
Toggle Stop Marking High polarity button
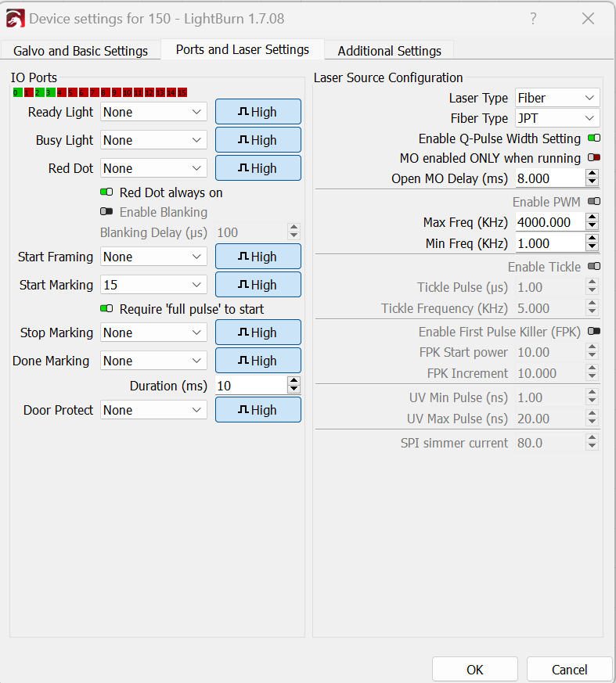coord(258,333)
